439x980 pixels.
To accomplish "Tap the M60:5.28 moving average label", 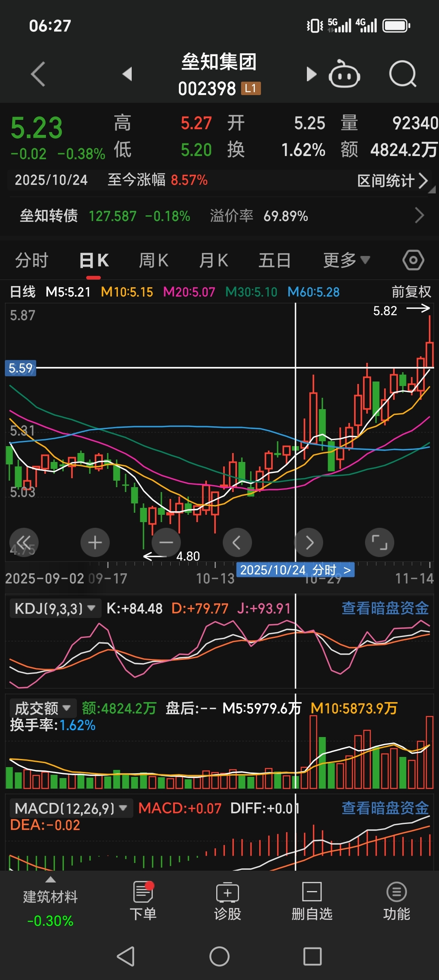I will coord(313,292).
